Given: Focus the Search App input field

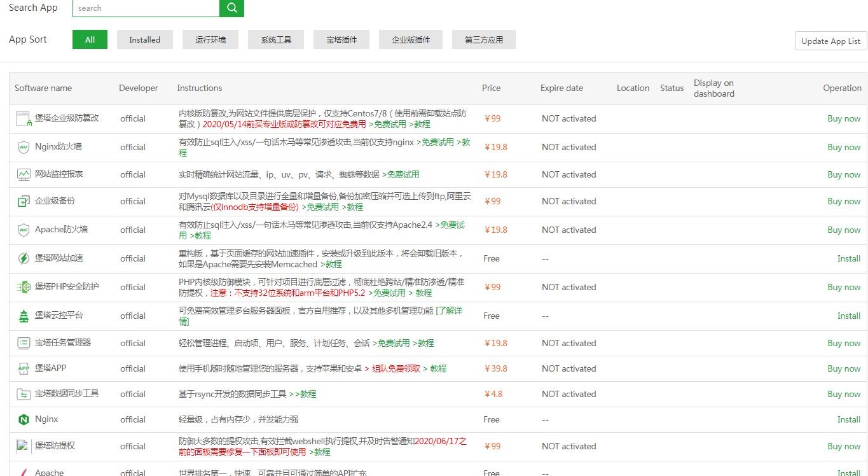Looking at the screenshot, I should (146, 8).
